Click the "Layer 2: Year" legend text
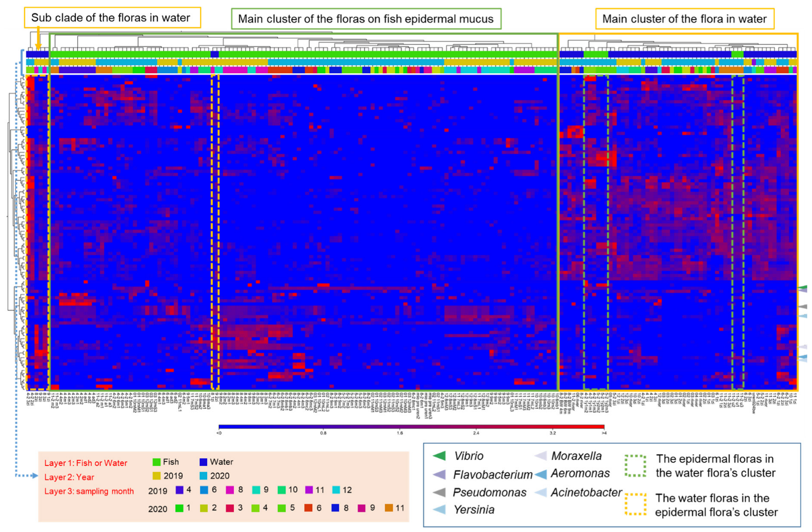Image resolution: width=812 pixels, height=532 pixels. pos(69,477)
